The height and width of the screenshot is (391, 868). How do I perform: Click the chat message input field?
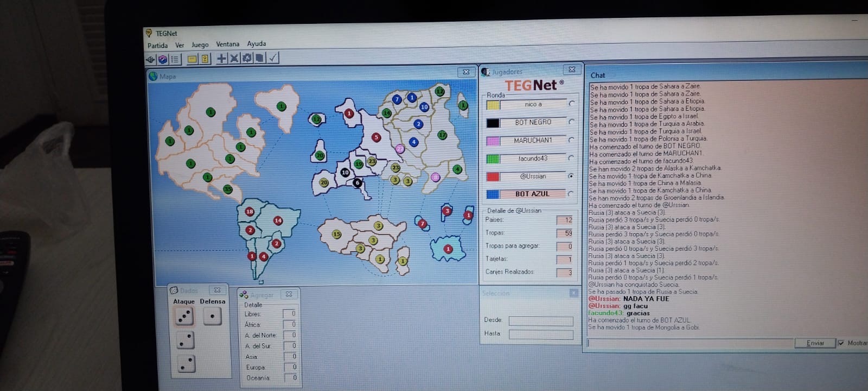coord(690,343)
